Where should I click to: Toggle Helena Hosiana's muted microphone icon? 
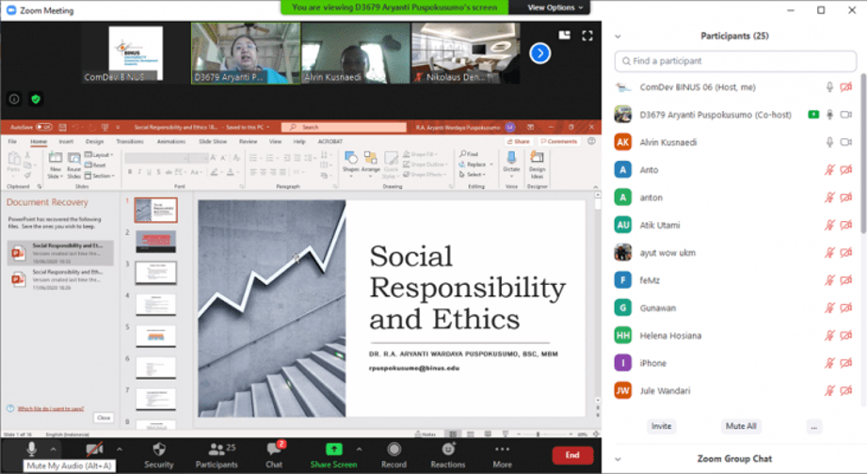pos(829,336)
